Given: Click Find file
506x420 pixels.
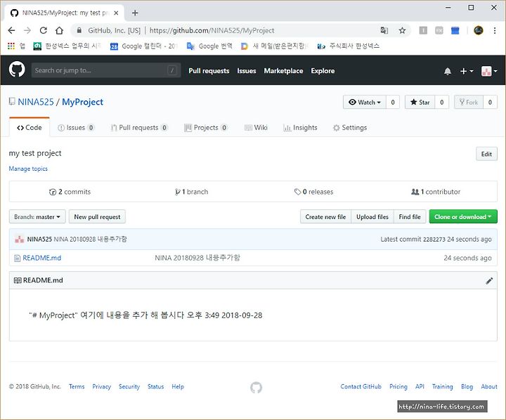Looking at the screenshot, I should (410, 216).
